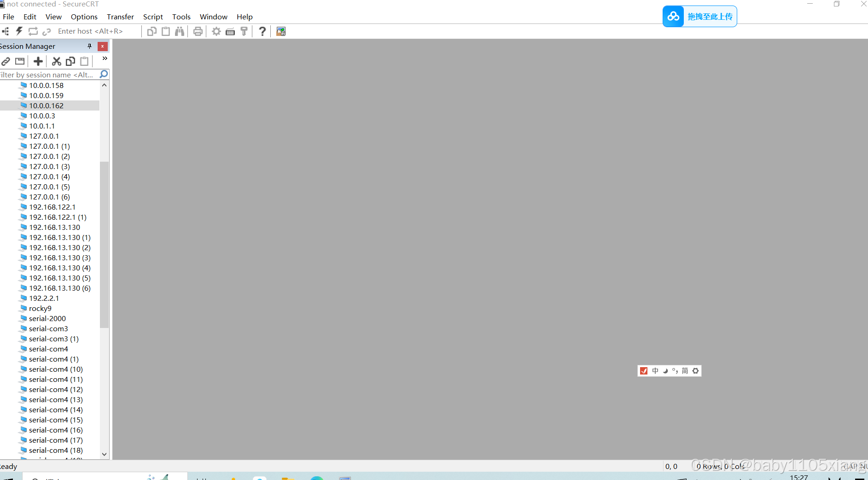Viewport: 868px width, 480px height.
Task: Click the session list scrollbar thumb
Action: 105,245
